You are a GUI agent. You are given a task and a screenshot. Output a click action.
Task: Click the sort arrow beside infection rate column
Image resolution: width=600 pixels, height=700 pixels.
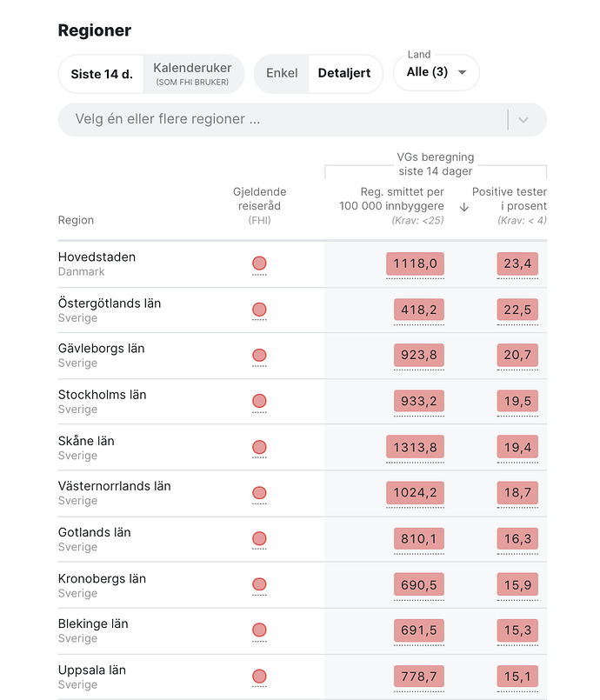click(x=464, y=207)
